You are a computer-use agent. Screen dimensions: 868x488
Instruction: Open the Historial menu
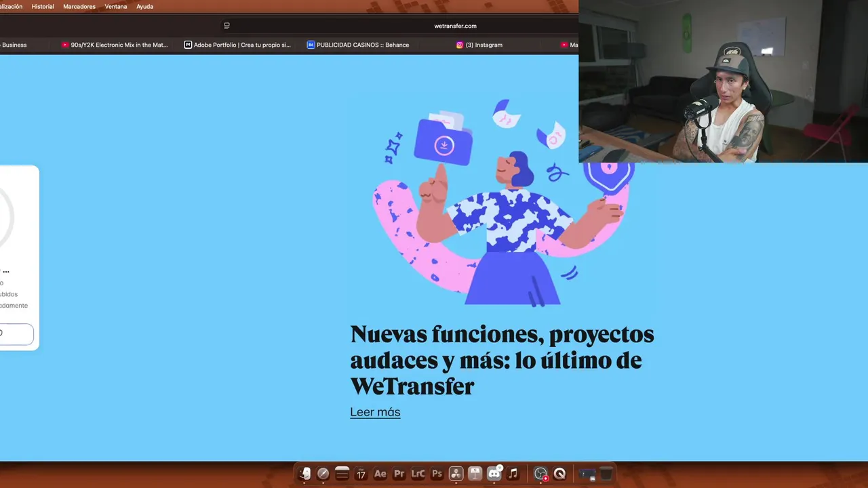(43, 6)
